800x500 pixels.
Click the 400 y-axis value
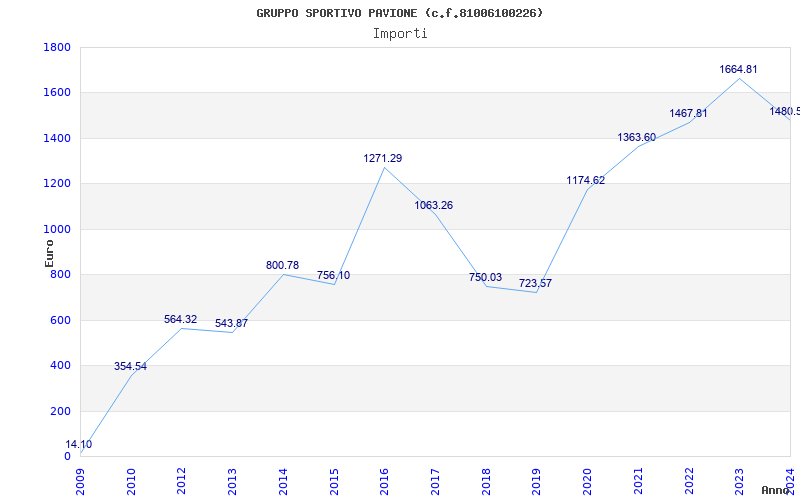click(x=60, y=366)
